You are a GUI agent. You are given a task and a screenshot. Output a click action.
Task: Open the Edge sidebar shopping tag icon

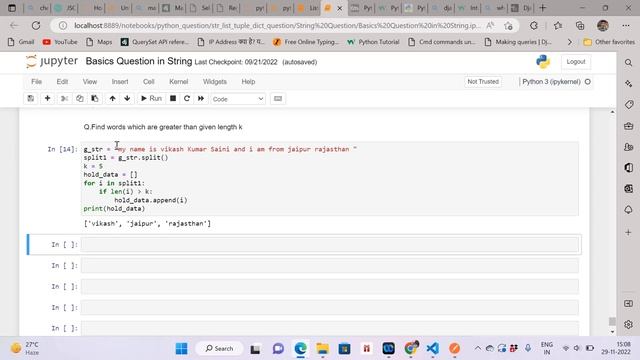click(x=629, y=104)
